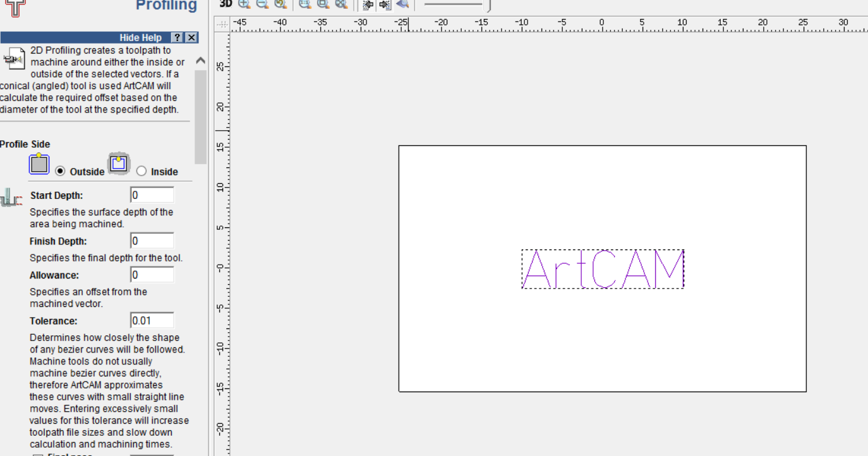Image resolution: width=868 pixels, height=456 pixels.
Task: Click the Profile Side heading
Action: coord(25,144)
